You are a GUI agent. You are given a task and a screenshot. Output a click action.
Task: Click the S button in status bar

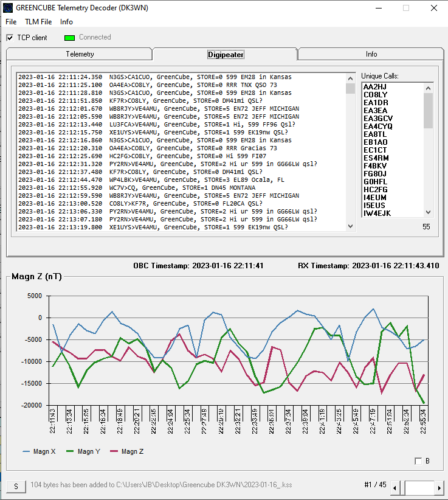(x=16, y=487)
